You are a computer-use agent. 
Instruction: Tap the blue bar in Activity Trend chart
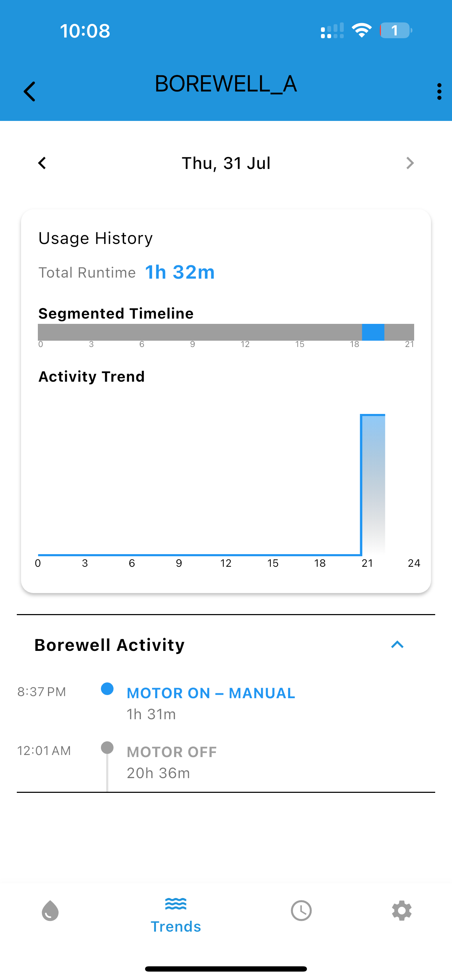[x=373, y=484]
